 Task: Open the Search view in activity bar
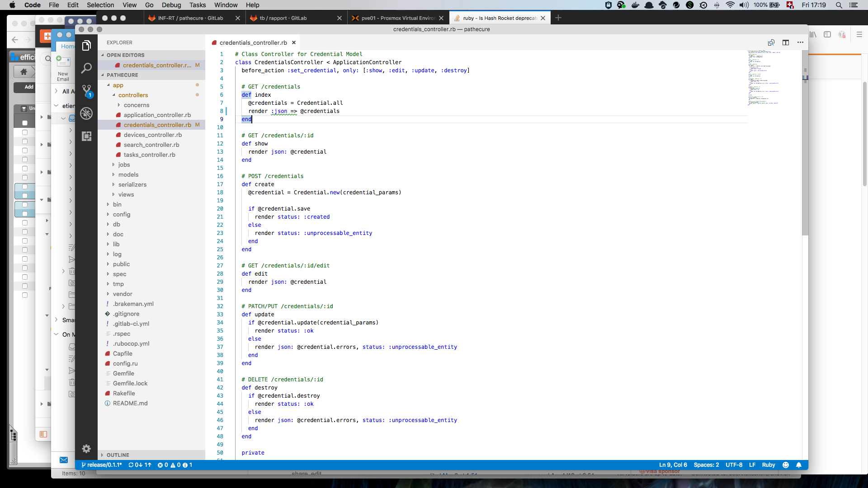pos(86,68)
